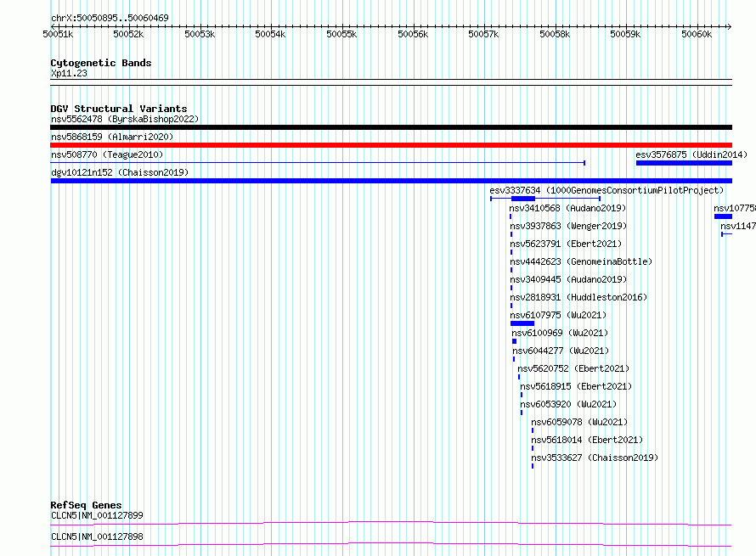Click the 50056k ruler tick label
This screenshot has height=556, width=756.
pyautogui.click(x=413, y=34)
